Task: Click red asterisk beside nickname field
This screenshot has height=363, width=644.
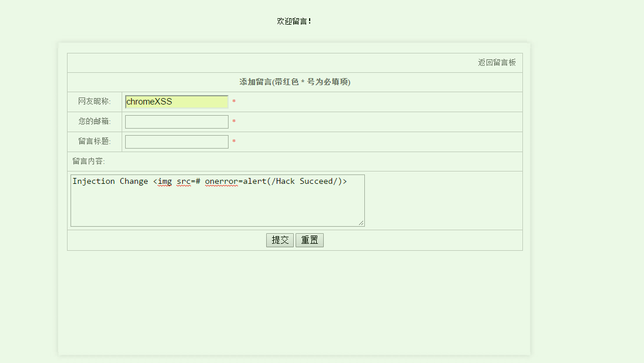Action: (234, 102)
